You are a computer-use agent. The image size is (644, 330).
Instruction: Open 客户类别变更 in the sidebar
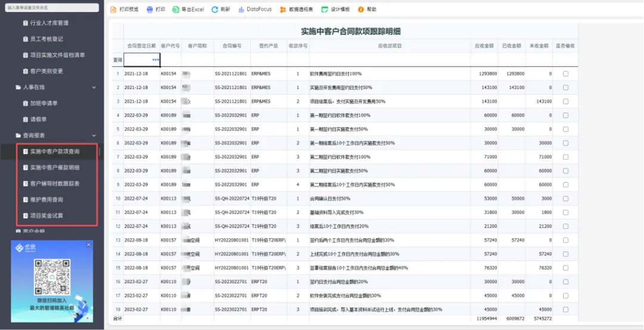tap(43, 71)
